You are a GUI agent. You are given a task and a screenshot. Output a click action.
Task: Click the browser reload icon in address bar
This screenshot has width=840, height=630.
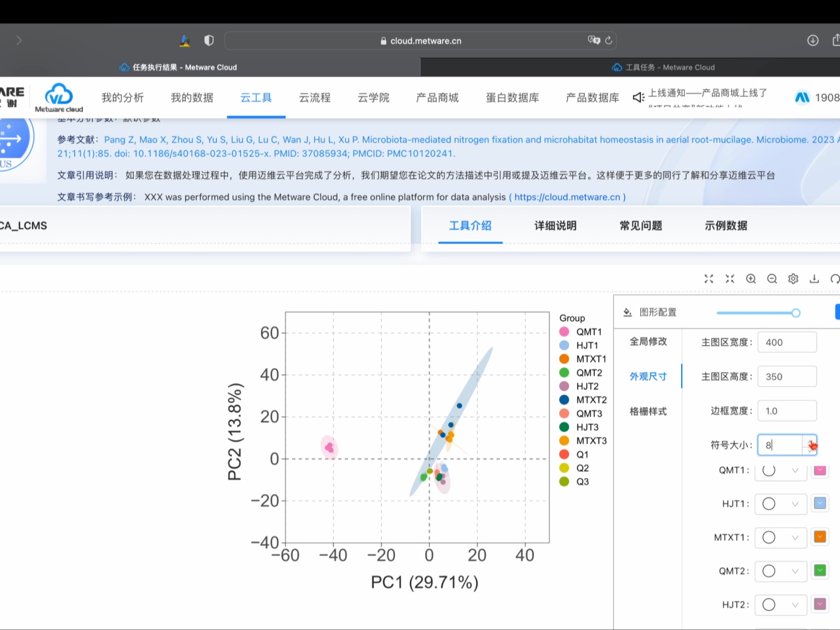tap(609, 40)
